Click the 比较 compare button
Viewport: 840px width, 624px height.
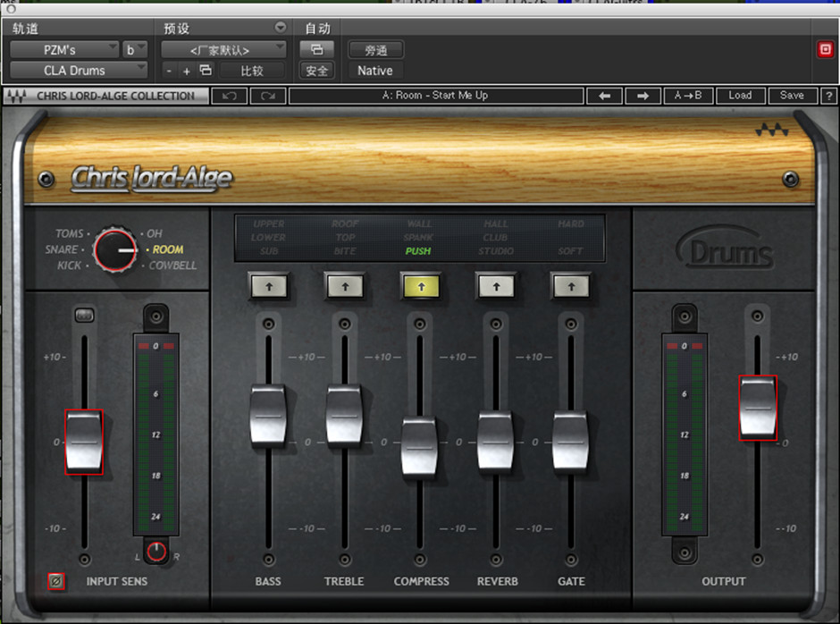(252, 71)
